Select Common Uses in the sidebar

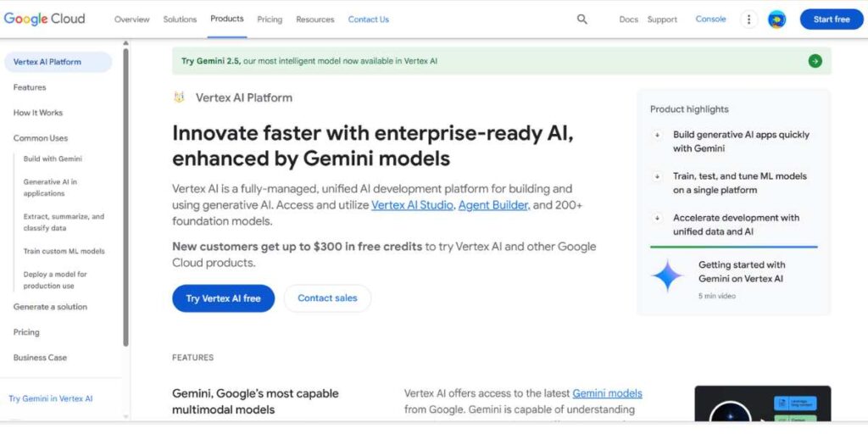[x=41, y=138]
